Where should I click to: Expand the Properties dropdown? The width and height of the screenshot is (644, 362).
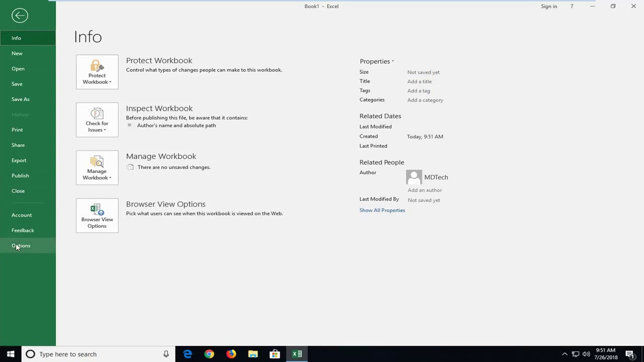point(377,61)
